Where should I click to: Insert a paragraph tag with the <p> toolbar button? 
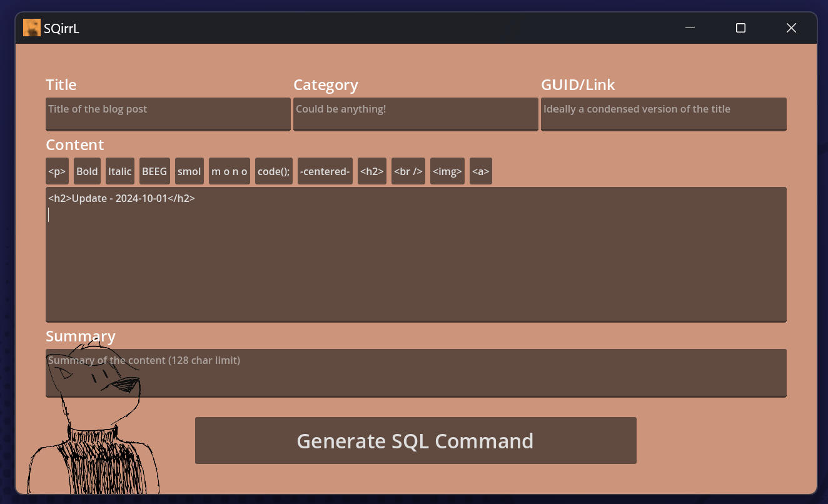coord(56,171)
